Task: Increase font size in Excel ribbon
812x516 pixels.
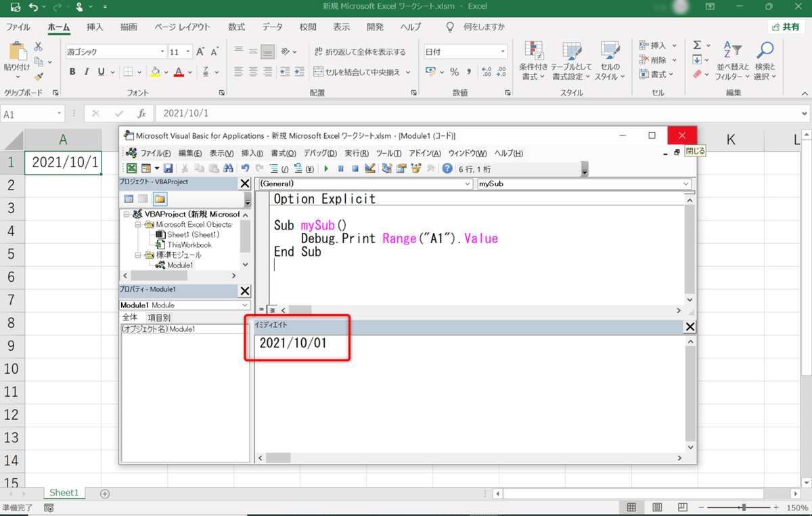Action: pos(201,51)
